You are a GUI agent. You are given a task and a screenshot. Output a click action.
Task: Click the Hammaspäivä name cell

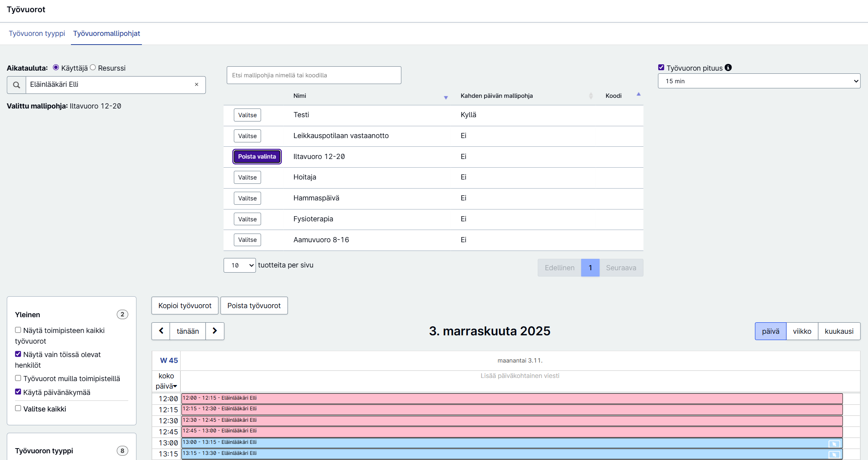pos(316,198)
